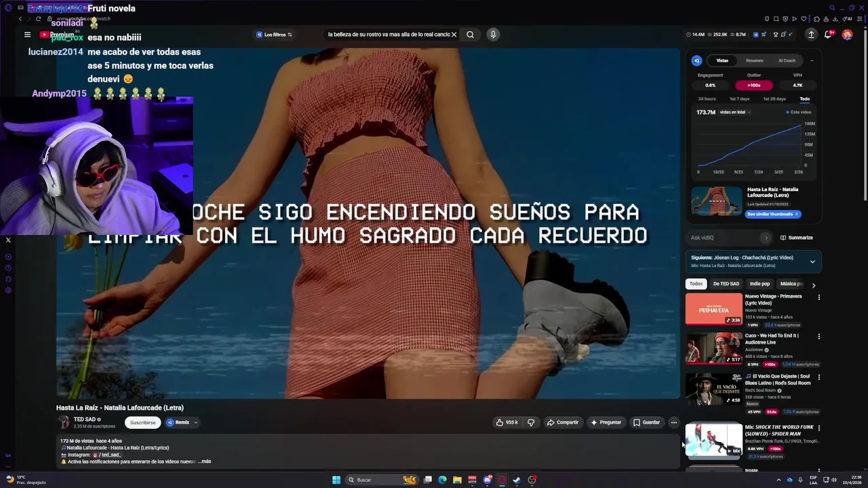Collapse the vidIQ panel chevron
The width and height of the screenshot is (868, 488).
pos(812,60)
